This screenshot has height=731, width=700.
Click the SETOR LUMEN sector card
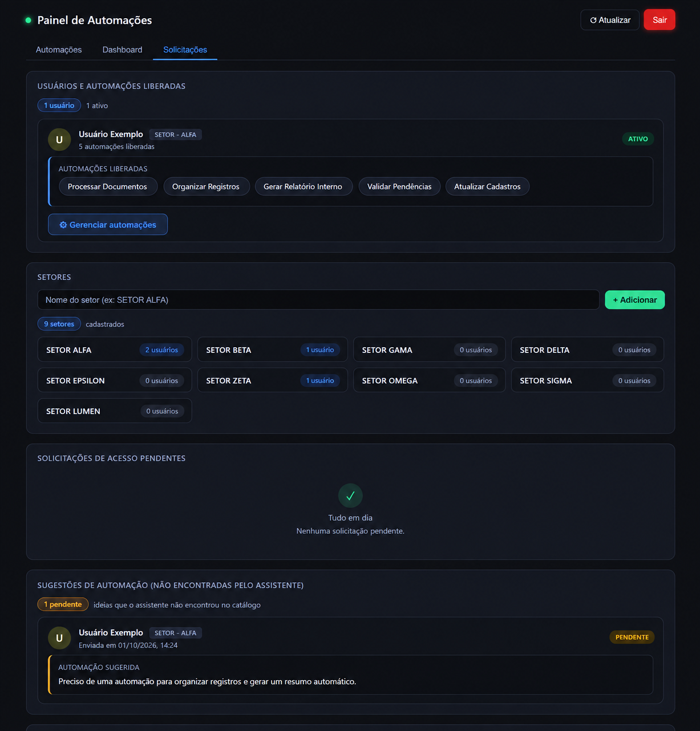coord(115,411)
